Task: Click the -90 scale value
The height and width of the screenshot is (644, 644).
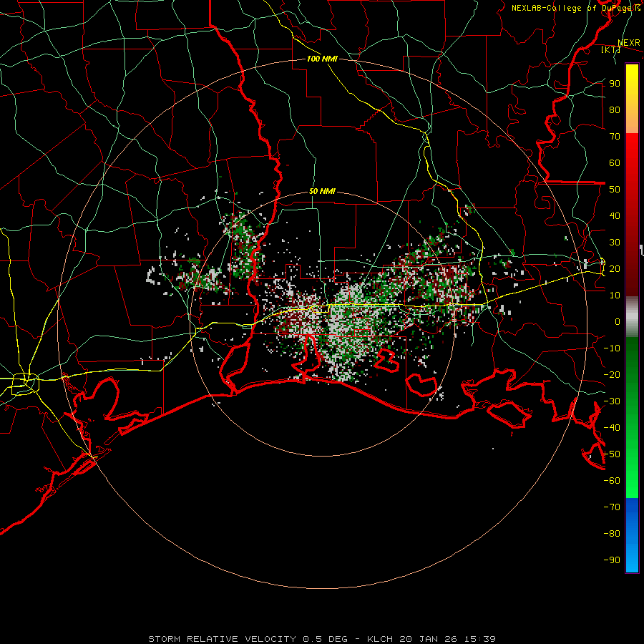Action: point(612,560)
